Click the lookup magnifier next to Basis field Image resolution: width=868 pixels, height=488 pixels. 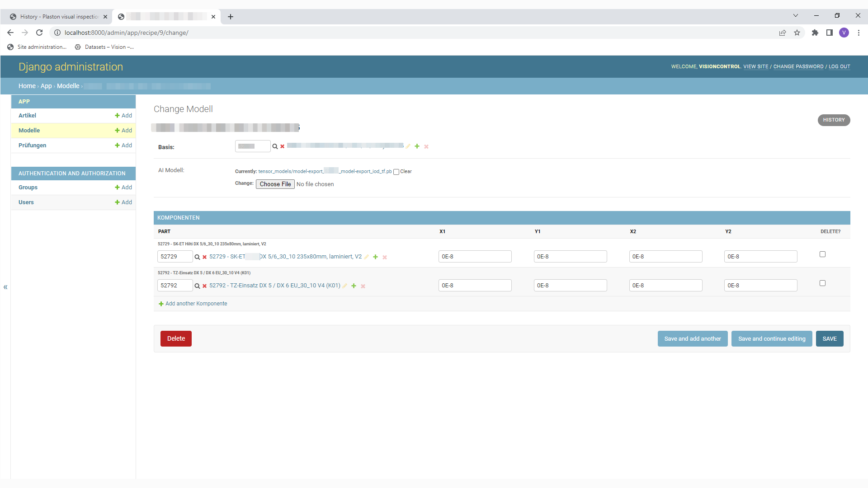pos(275,146)
